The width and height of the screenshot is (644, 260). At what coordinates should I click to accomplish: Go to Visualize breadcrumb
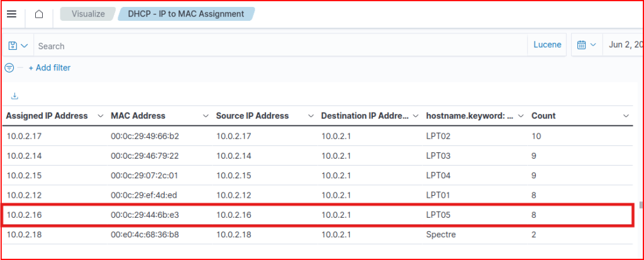[88, 13]
